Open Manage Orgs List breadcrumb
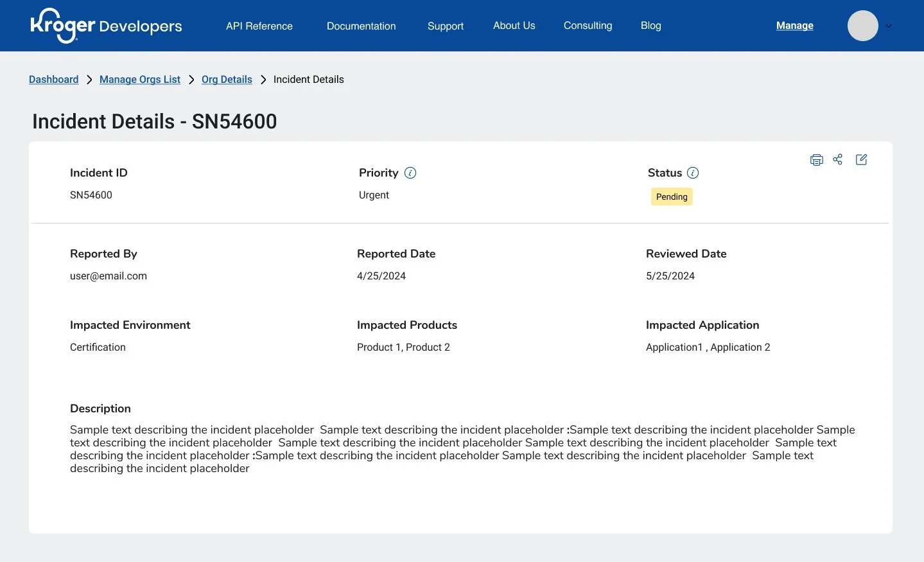 (140, 80)
